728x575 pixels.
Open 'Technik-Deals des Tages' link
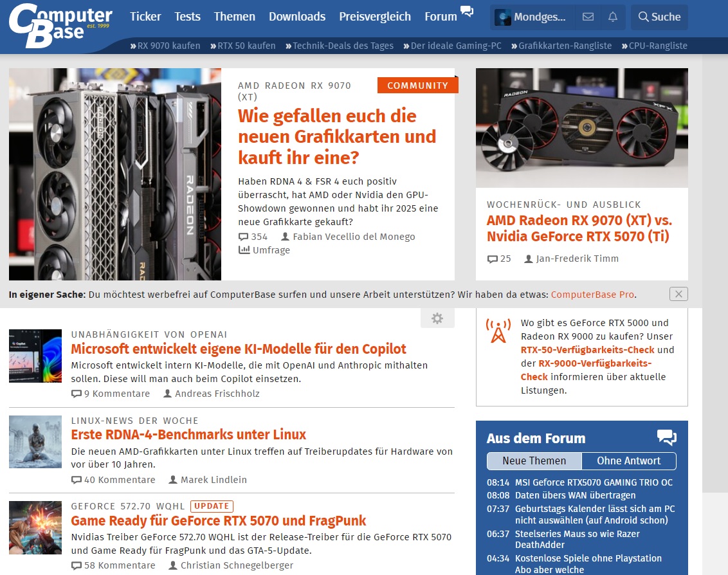[x=340, y=46]
